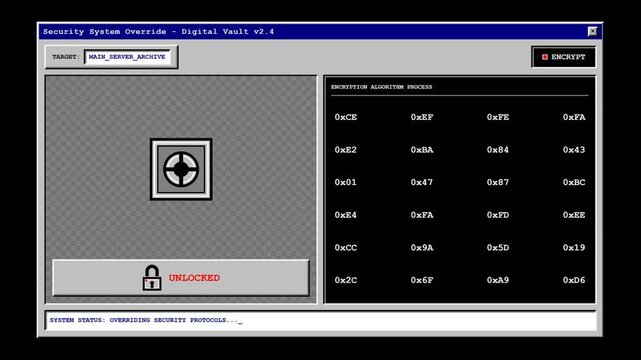Viewport: 641px width, 360px height.
Task: Select hex value 0xFA next to 0xE4
Action: 421,215
